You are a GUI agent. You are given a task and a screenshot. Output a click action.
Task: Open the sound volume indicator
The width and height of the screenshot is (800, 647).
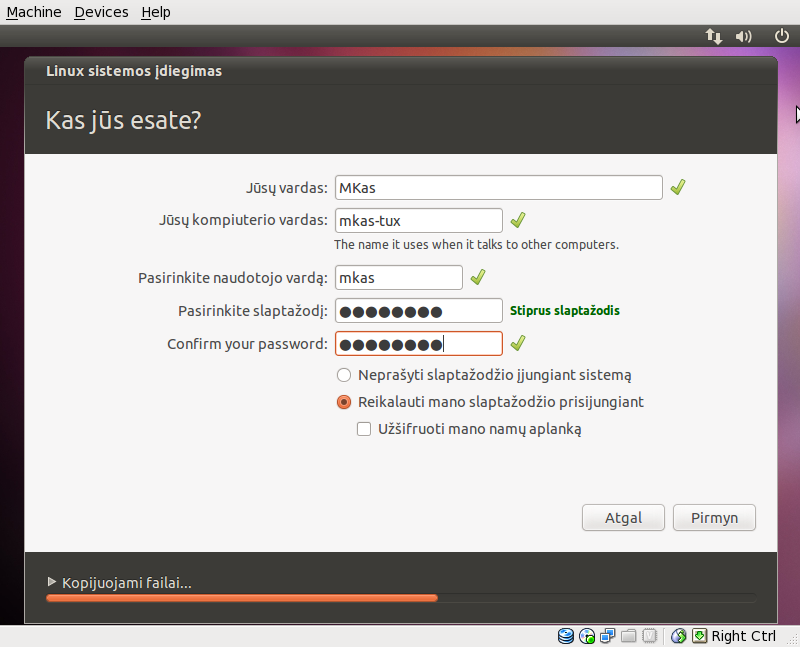pyautogui.click(x=744, y=36)
